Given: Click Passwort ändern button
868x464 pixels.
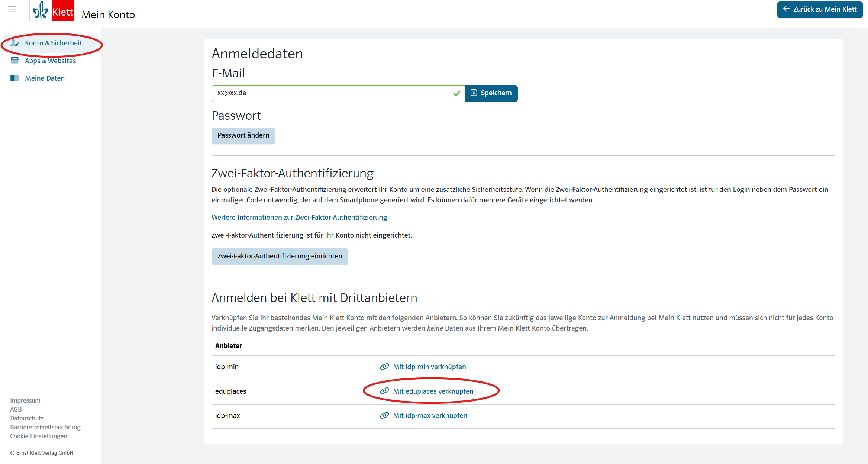Looking at the screenshot, I should (243, 136).
